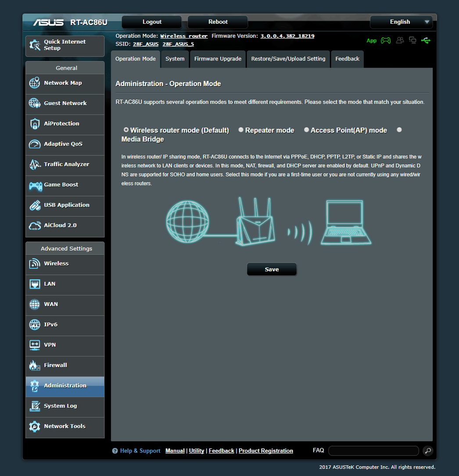
Task: Click the Adaptive QoS gauge icon
Action: (35, 144)
